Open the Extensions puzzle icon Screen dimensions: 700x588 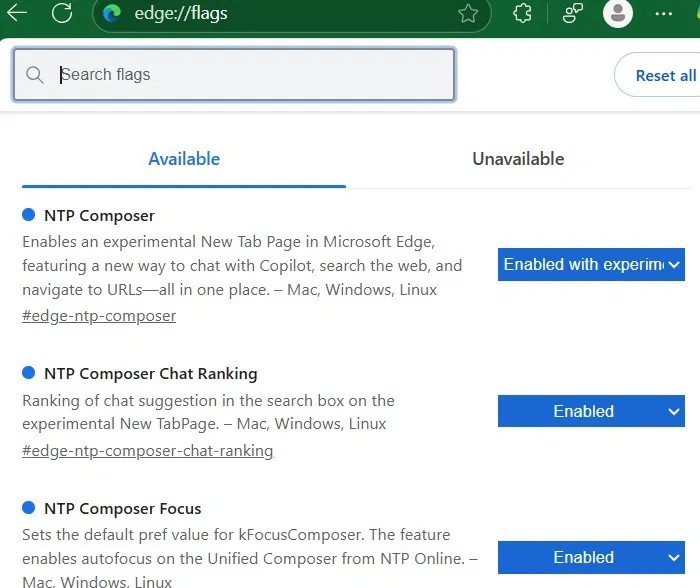click(522, 13)
